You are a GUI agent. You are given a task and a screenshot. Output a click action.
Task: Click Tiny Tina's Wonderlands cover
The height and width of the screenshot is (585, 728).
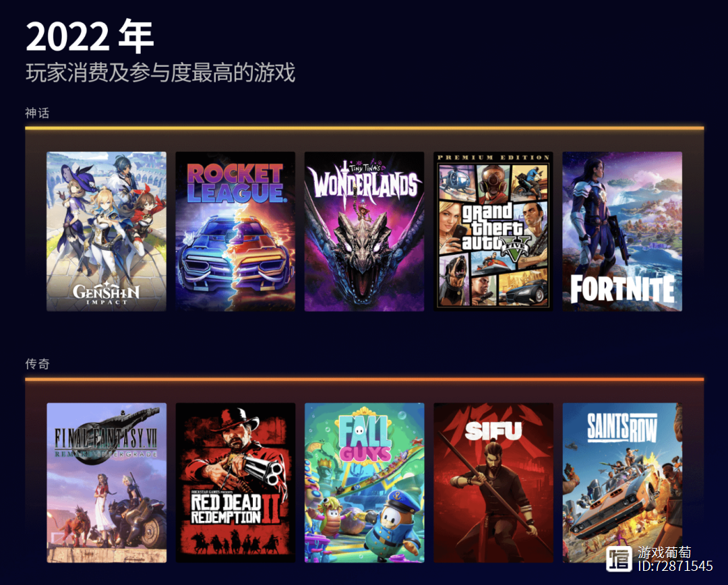[x=365, y=231]
